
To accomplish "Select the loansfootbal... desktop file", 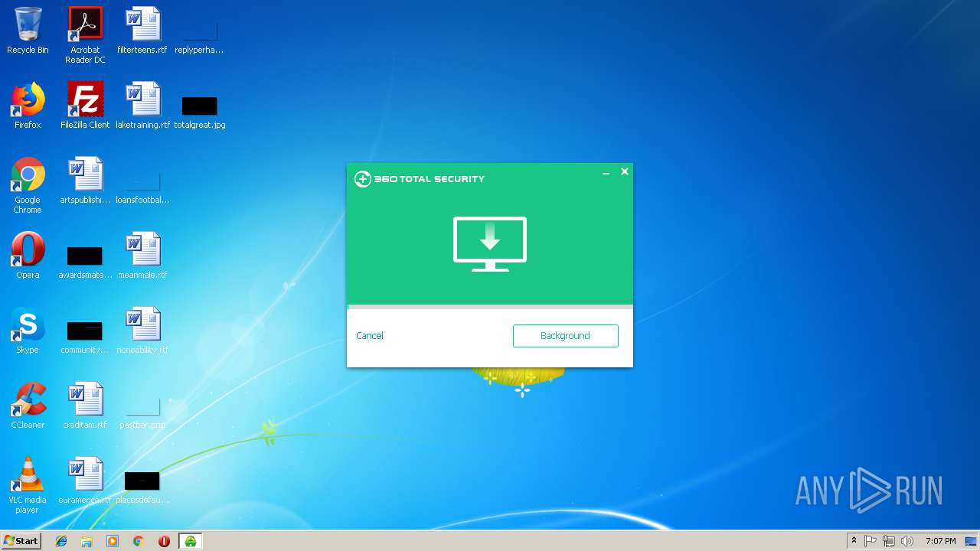I will (142, 186).
